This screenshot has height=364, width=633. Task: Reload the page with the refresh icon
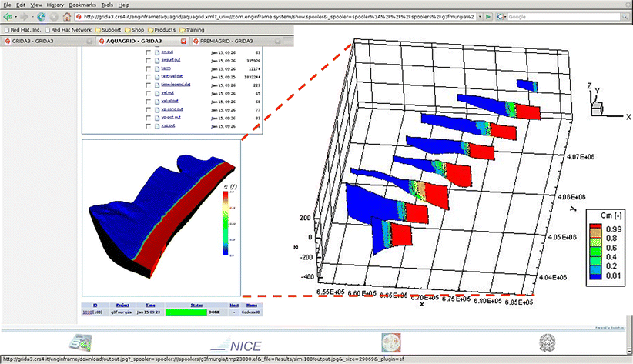41,16
